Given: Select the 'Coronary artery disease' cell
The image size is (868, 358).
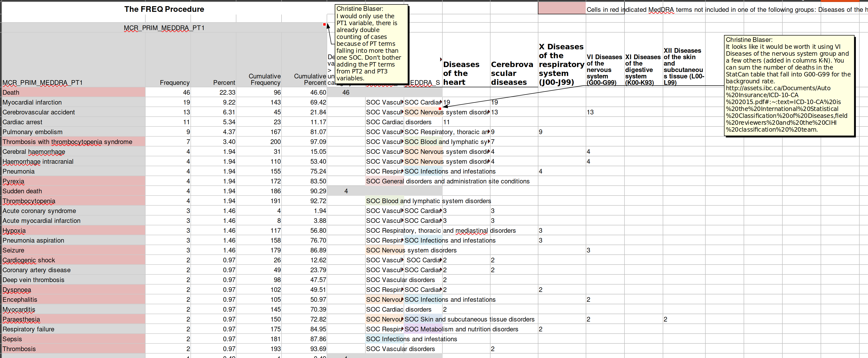Looking at the screenshot, I should [x=74, y=270].
